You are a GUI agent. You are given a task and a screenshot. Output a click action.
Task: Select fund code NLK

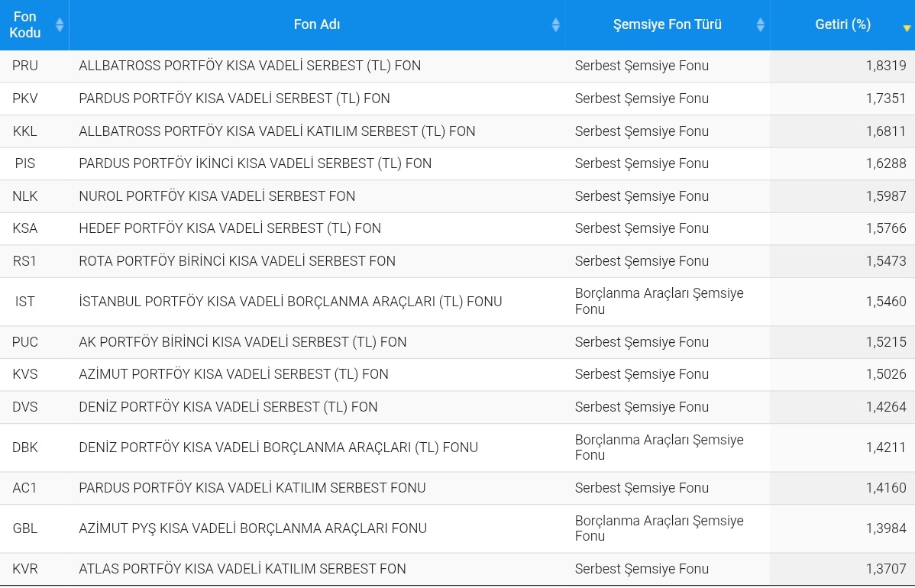click(x=25, y=196)
